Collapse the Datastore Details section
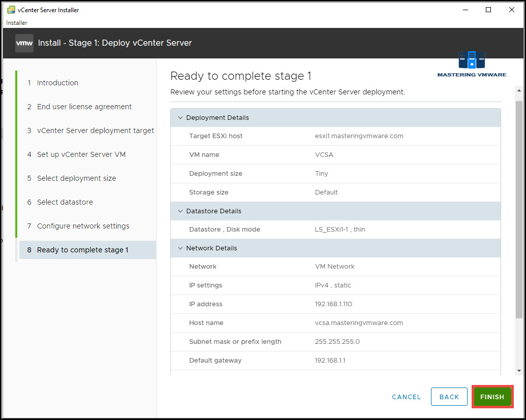This screenshot has height=420, width=526. pos(180,211)
